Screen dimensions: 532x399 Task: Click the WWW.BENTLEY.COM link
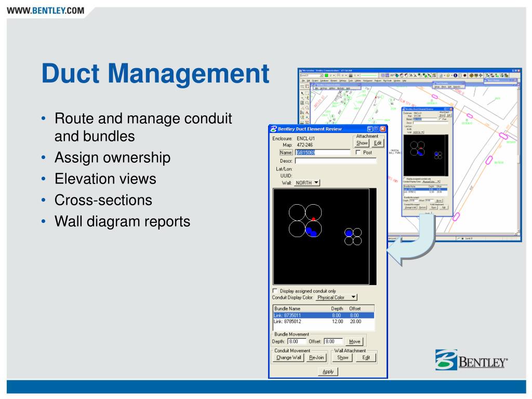click(46, 10)
